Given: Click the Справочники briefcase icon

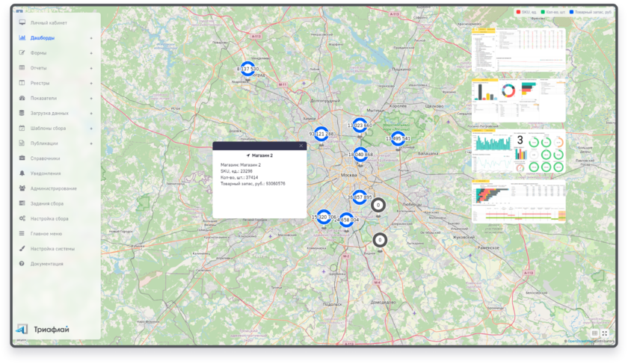Looking at the screenshot, I should click(x=22, y=158).
